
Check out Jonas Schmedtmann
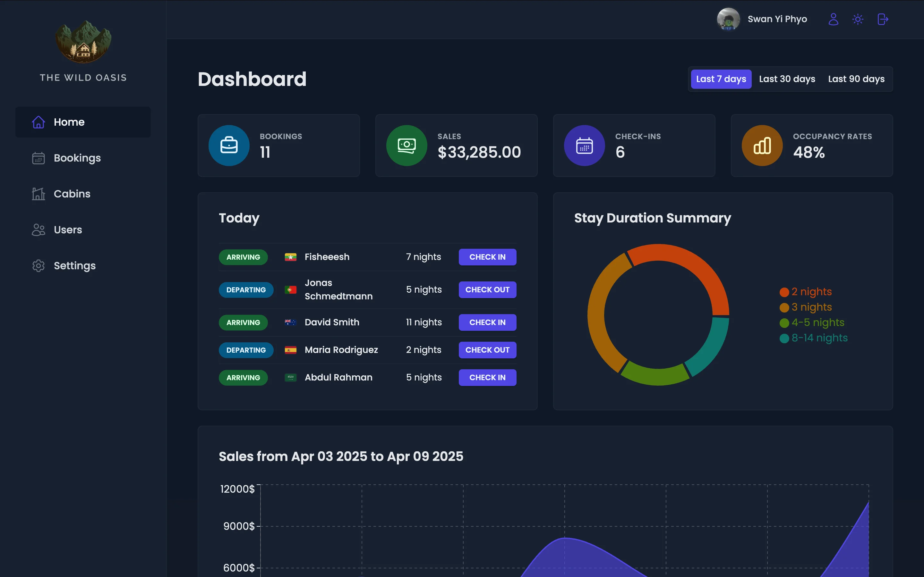487,290
